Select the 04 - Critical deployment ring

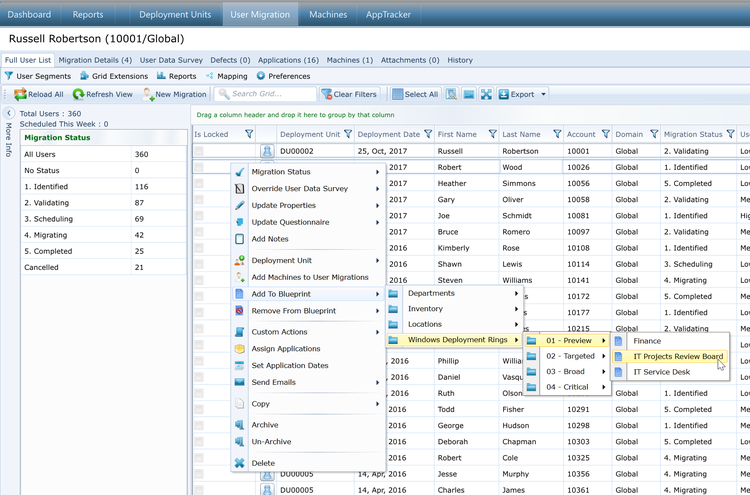pyautogui.click(x=567, y=387)
